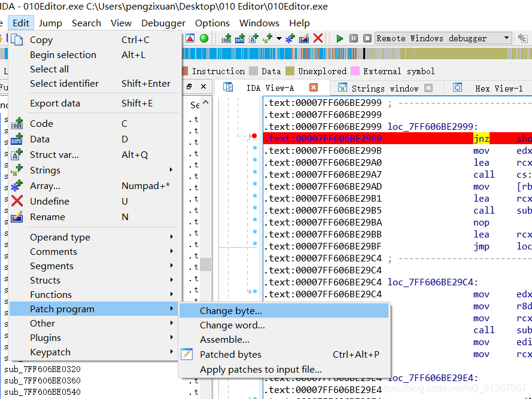Image resolution: width=532 pixels, height=399 pixels.
Task: Open the Remote Windows debugger dropdown
Action: coord(443,38)
